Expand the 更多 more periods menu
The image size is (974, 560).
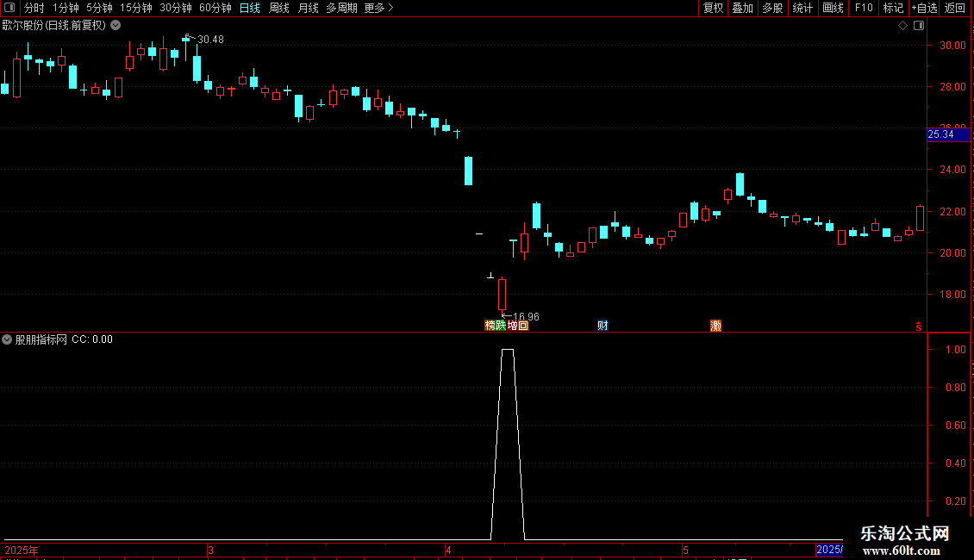click(378, 8)
